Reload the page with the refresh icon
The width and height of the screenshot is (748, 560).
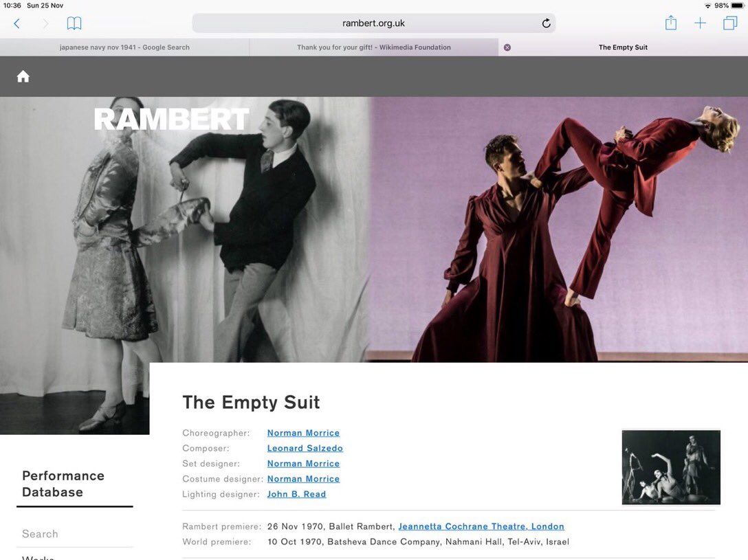pos(546,23)
